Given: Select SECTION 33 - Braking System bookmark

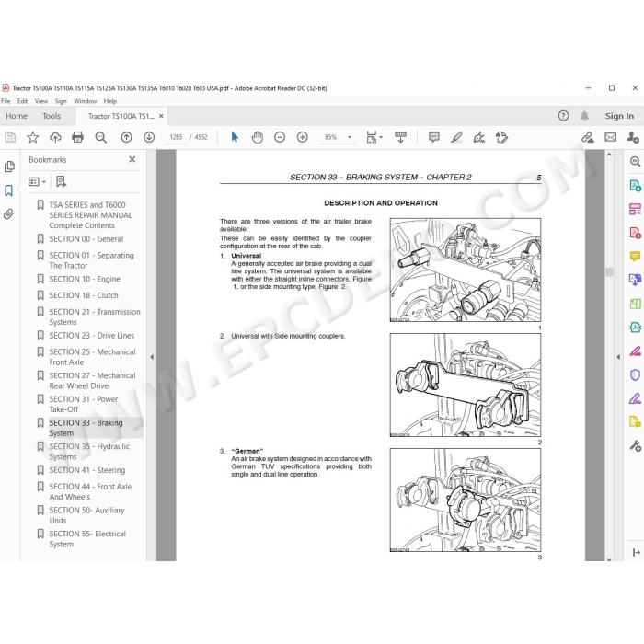Looking at the screenshot, I should pos(86,428).
